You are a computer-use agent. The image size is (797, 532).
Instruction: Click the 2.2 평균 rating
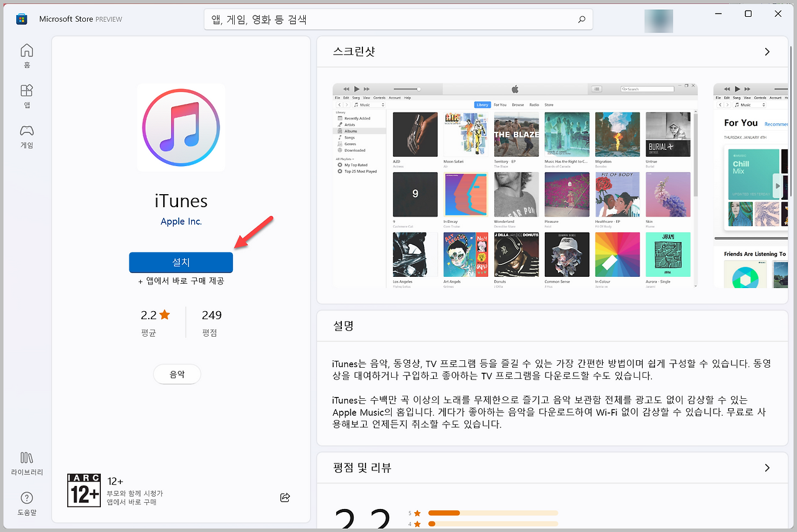point(155,322)
